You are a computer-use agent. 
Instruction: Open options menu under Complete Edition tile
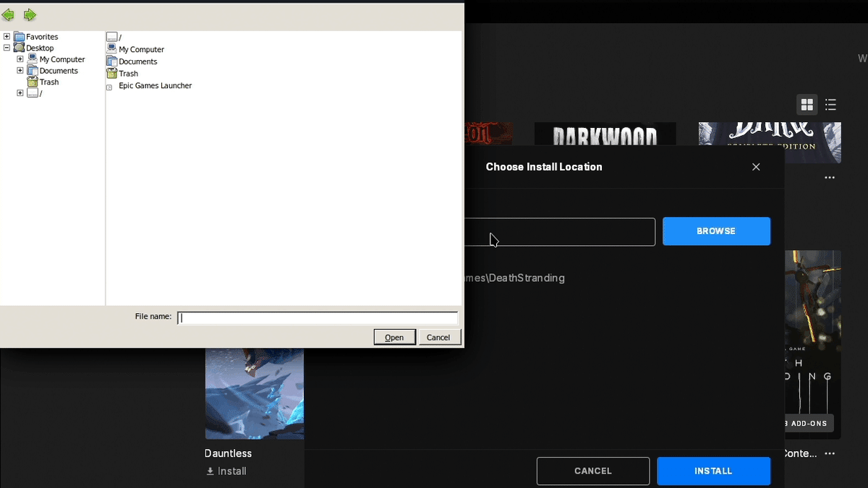pos(830,178)
